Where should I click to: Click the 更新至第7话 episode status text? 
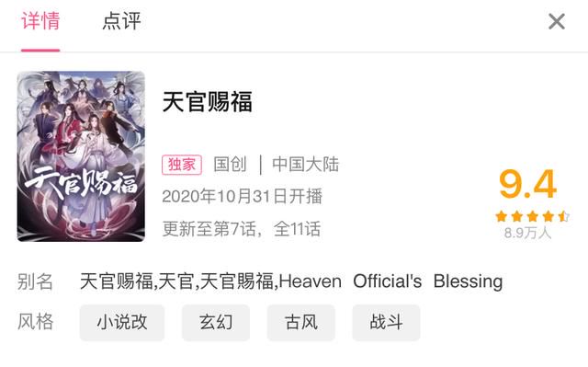pos(209,229)
